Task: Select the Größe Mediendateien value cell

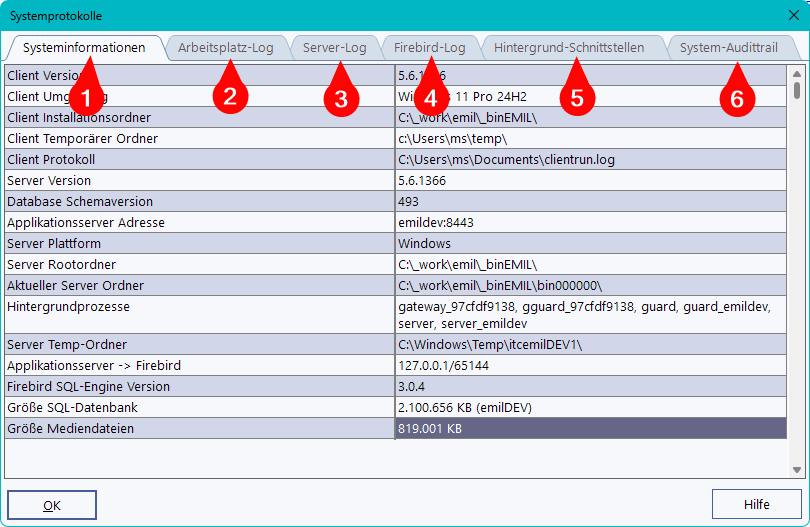Action: point(590,428)
